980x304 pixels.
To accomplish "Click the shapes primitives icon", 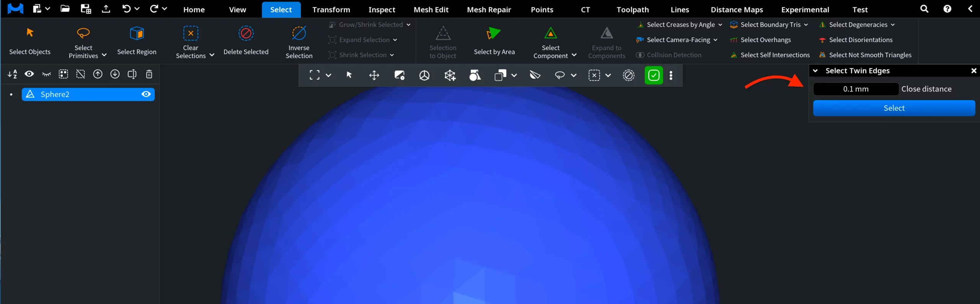I will click(475, 75).
